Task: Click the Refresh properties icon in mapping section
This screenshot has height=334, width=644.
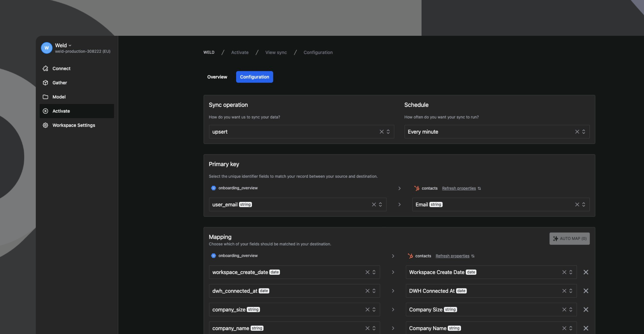Action: [473, 256]
